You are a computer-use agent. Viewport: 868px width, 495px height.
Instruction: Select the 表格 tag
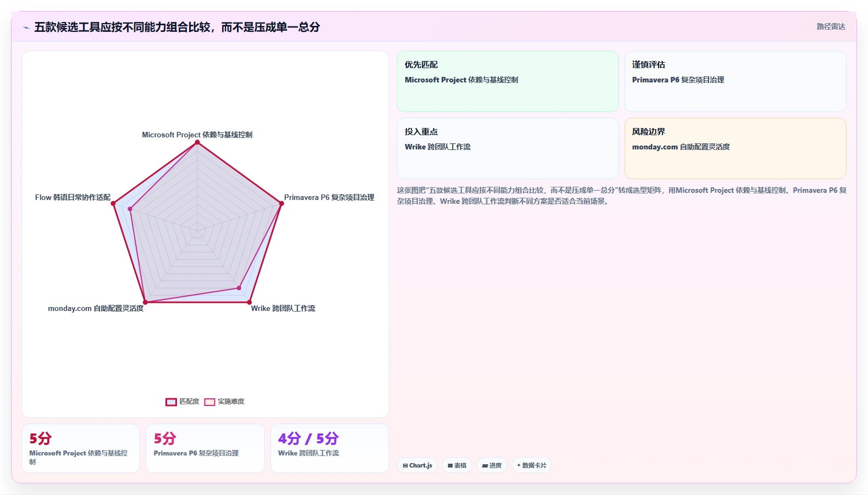pyautogui.click(x=457, y=465)
